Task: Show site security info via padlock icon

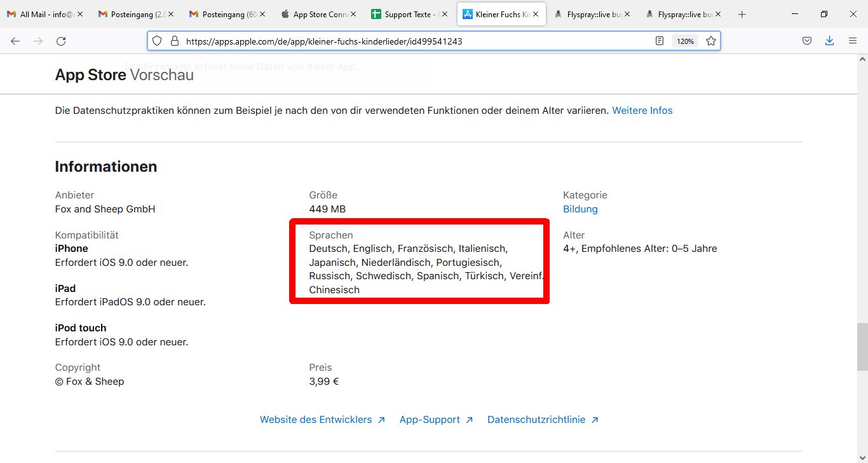Action: 174,41
